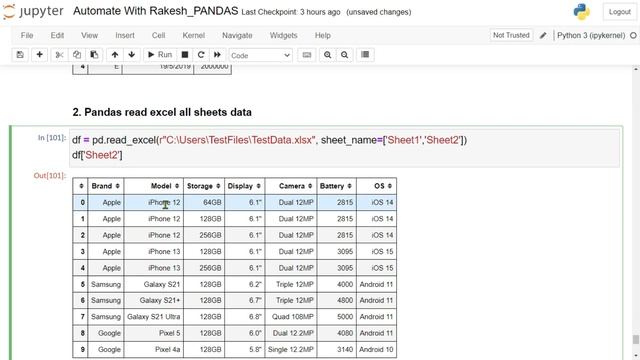
Task: Click the pencil edit icon near Not Trusted
Action: [543, 36]
